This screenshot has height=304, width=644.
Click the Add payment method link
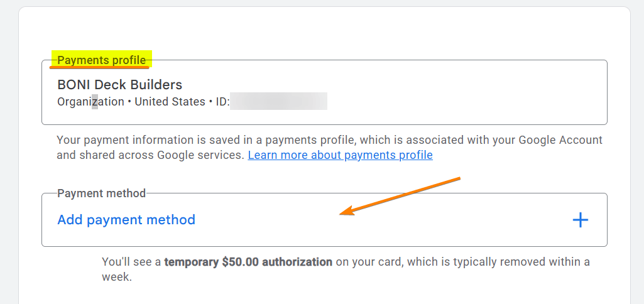tap(126, 220)
